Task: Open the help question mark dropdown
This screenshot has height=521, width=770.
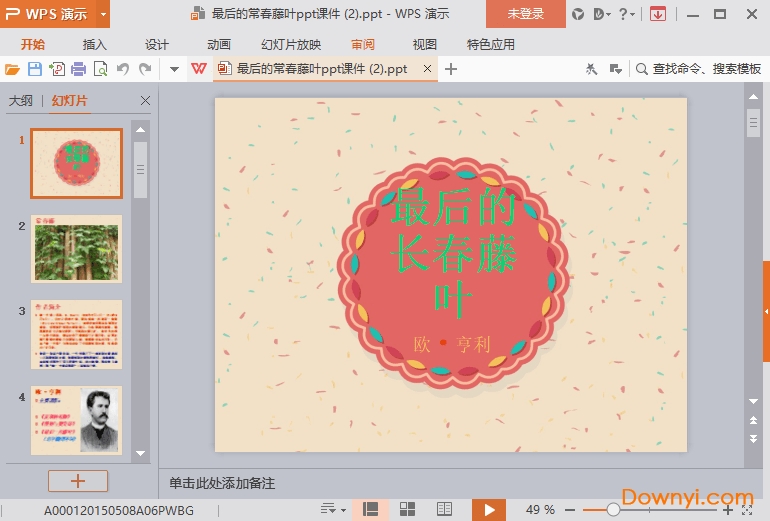Action: (626, 14)
